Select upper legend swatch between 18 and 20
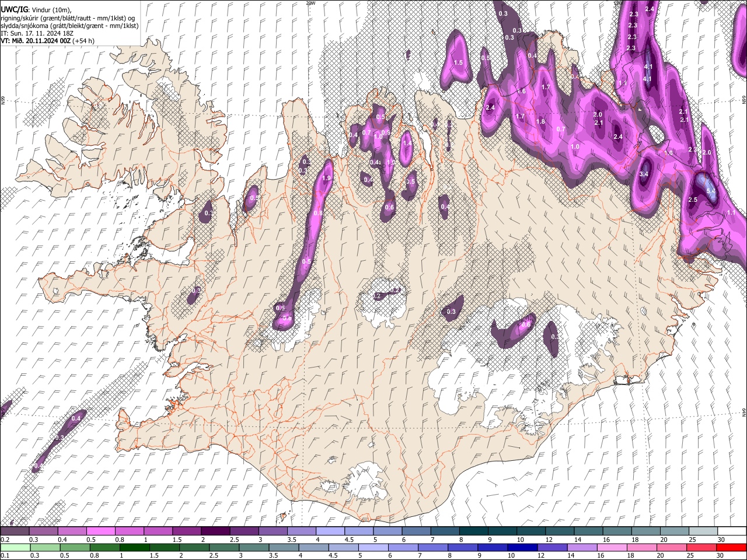The image size is (747, 560). pyautogui.click(x=647, y=531)
